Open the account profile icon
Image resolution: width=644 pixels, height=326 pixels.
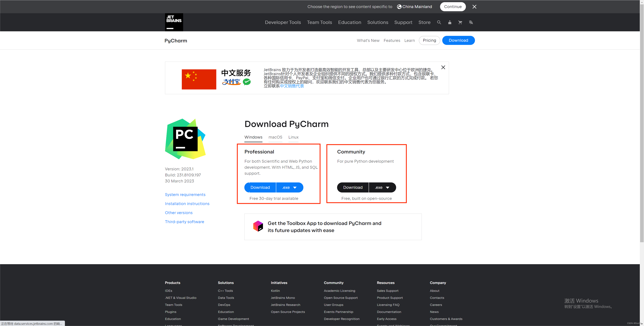(449, 22)
